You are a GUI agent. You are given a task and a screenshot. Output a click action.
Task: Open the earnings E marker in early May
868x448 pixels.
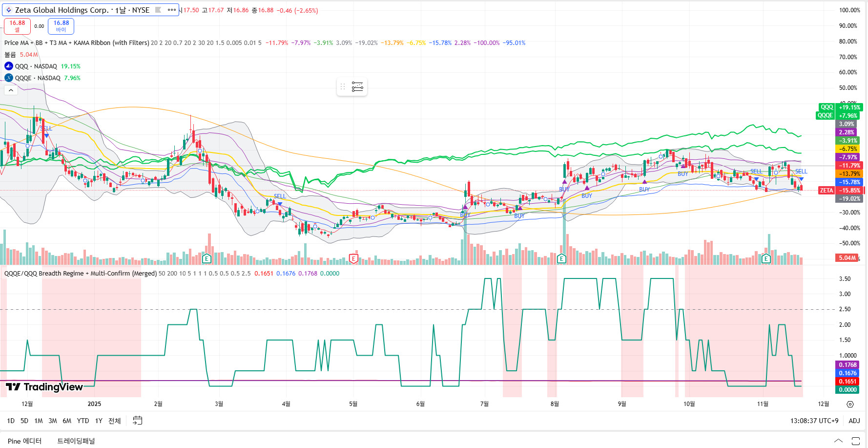tap(353, 258)
